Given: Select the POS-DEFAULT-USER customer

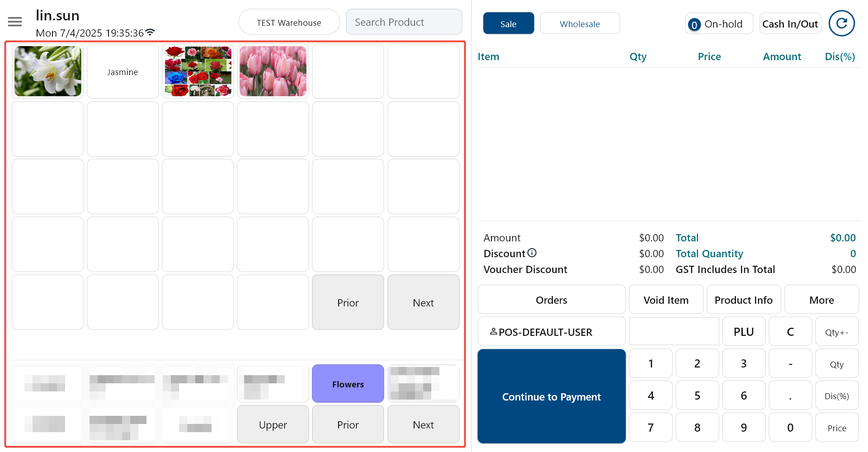Looking at the screenshot, I should tap(551, 332).
